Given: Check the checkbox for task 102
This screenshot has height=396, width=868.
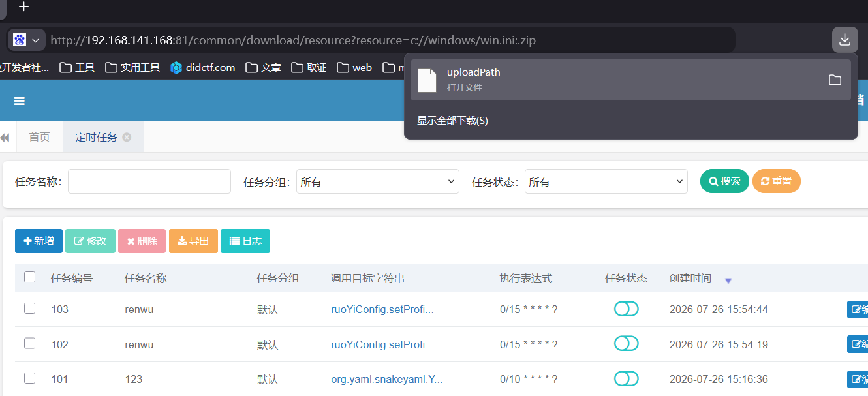Looking at the screenshot, I should tap(29, 343).
